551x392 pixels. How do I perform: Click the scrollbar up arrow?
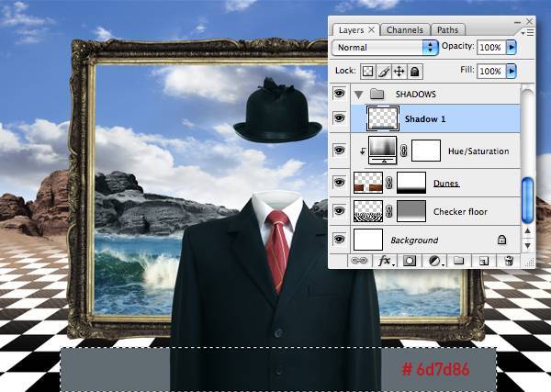click(527, 230)
